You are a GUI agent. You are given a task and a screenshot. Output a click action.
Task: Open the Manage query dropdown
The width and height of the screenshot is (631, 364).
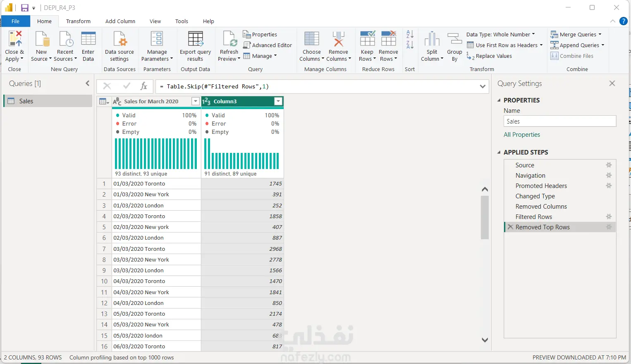pyautogui.click(x=260, y=56)
